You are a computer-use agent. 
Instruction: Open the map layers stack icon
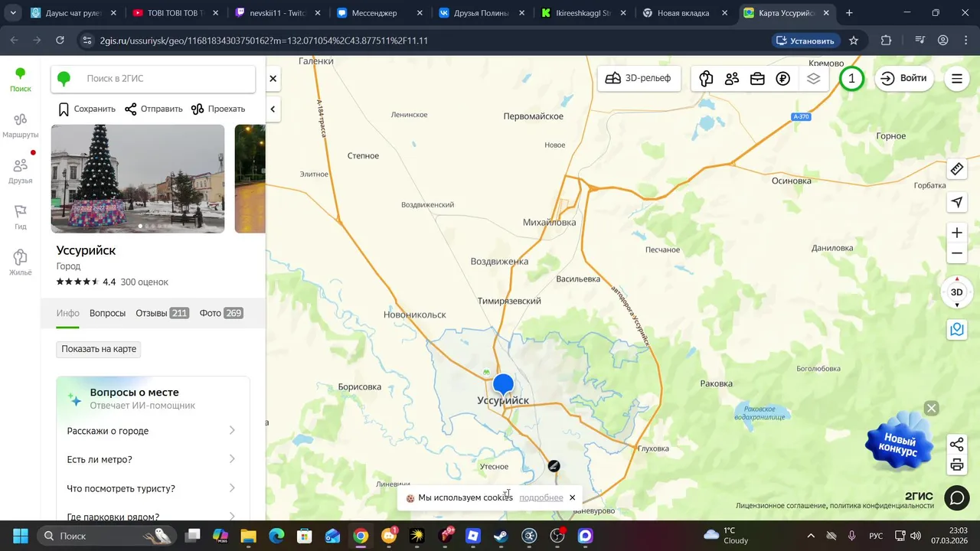click(813, 78)
